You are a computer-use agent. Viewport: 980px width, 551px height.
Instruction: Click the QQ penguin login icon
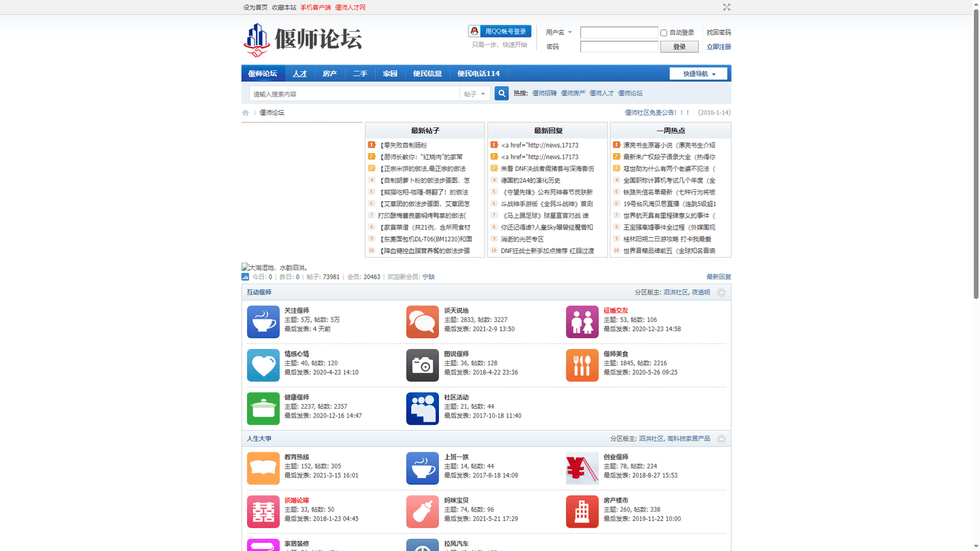click(x=474, y=31)
